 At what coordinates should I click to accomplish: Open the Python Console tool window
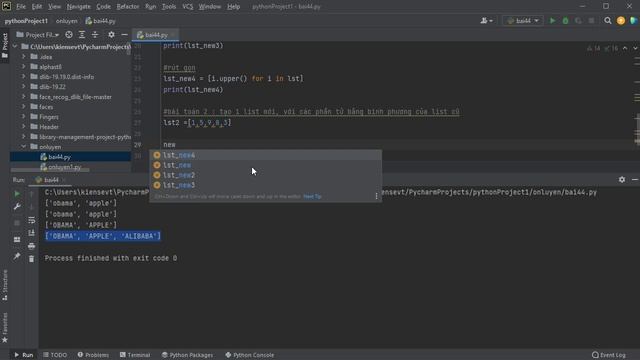[249, 355]
